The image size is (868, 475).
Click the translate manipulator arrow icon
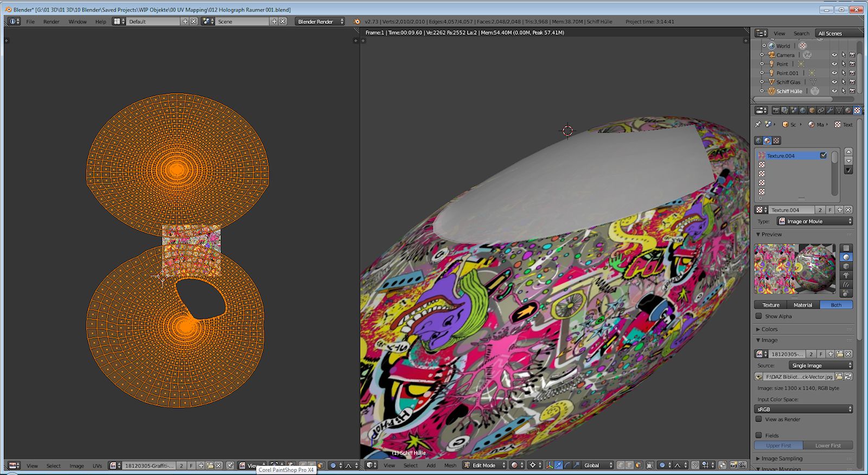pos(558,465)
